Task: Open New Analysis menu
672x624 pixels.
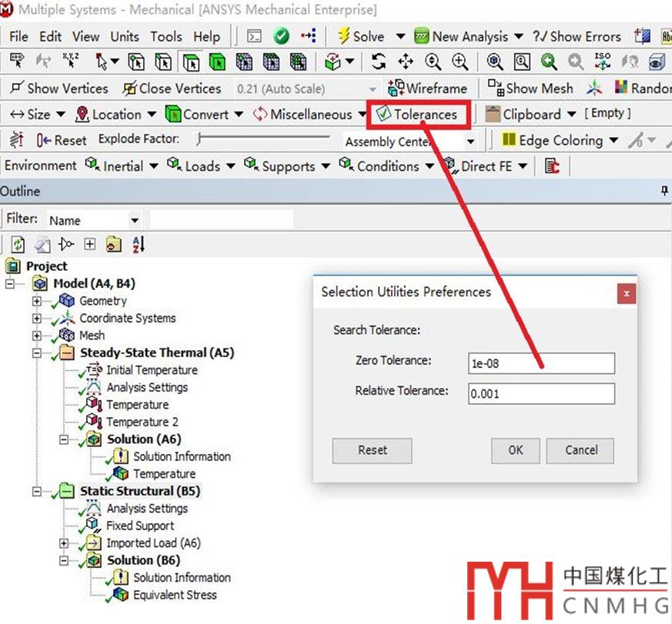Action: pyautogui.click(x=469, y=37)
